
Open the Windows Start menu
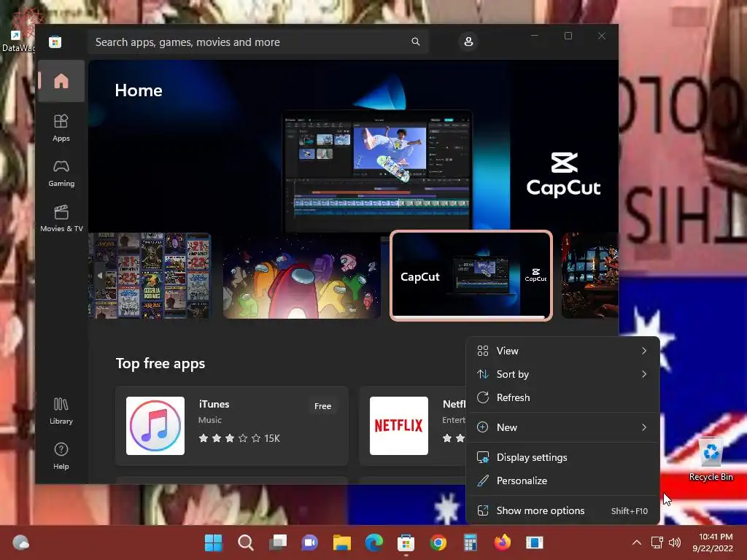pos(213,542)
